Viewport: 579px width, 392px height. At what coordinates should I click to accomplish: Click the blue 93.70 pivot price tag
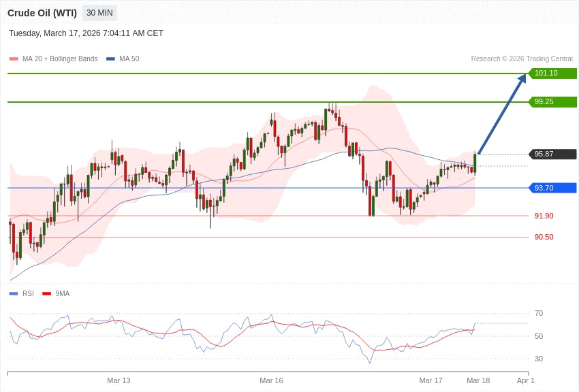coord(552,188)
